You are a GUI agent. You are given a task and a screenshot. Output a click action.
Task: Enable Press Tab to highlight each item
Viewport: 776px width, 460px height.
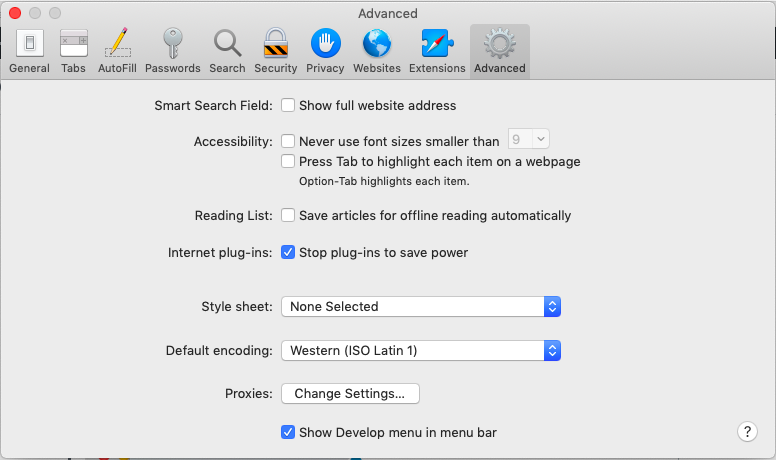tap(288, 161)
